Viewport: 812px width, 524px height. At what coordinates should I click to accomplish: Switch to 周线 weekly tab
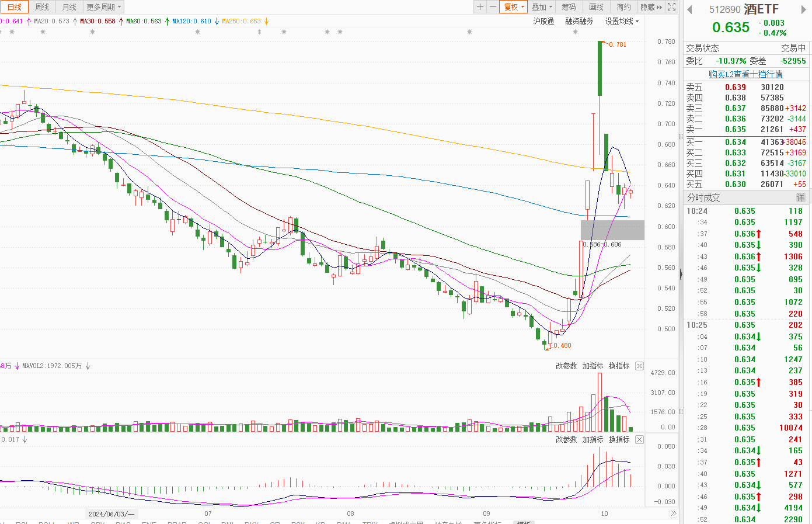[42, 7]
